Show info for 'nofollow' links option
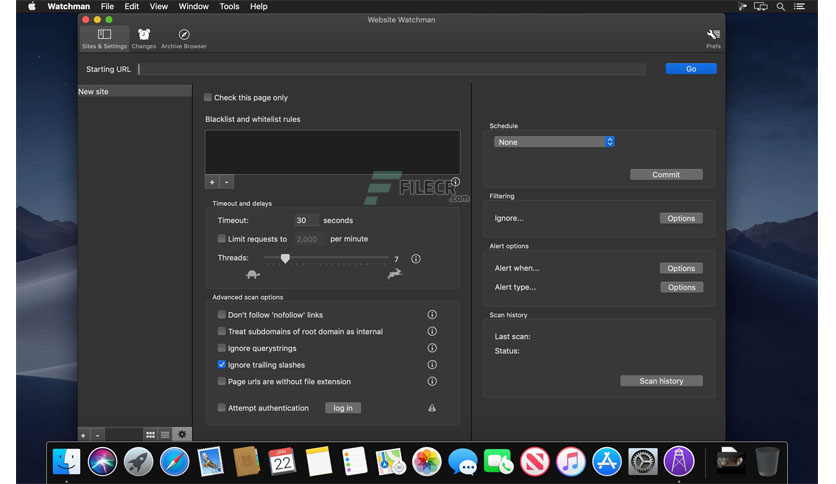 point(432,314)
